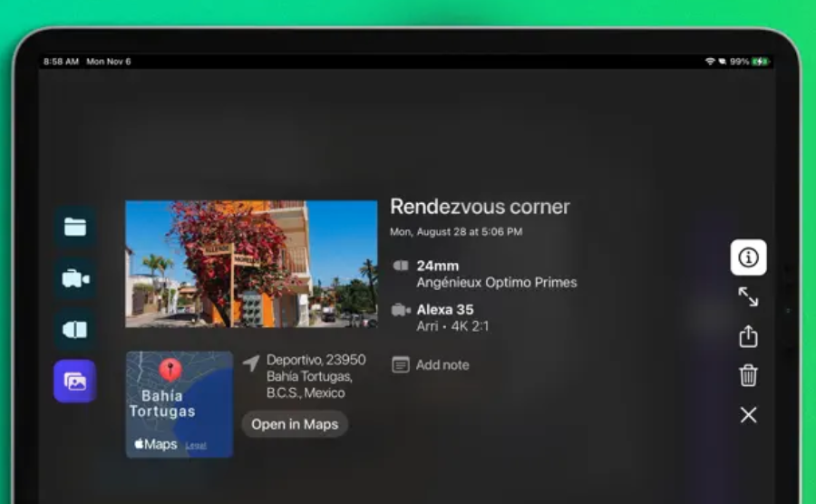Viewport: 816px width, 504px height.
Task: Click the location arrow beside the address
Action: pos(251,363)
